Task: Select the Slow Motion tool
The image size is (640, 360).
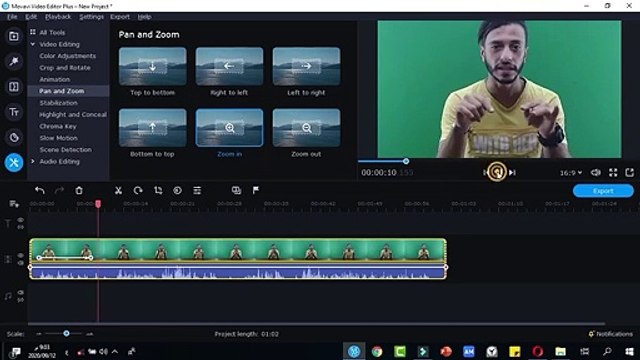Action: (58, 138)
